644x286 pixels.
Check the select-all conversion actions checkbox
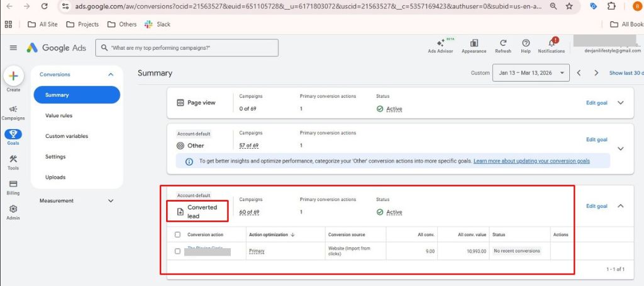(x=177, y=234)
